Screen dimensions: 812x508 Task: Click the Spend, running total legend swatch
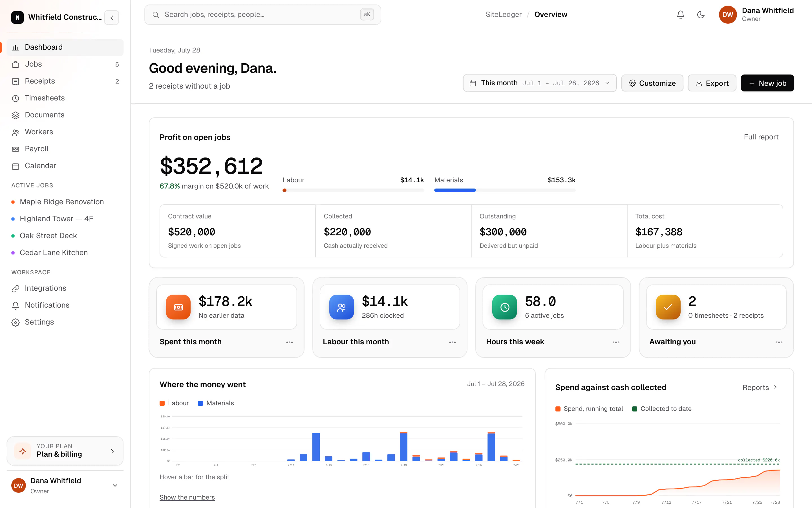tap(558, 409)
